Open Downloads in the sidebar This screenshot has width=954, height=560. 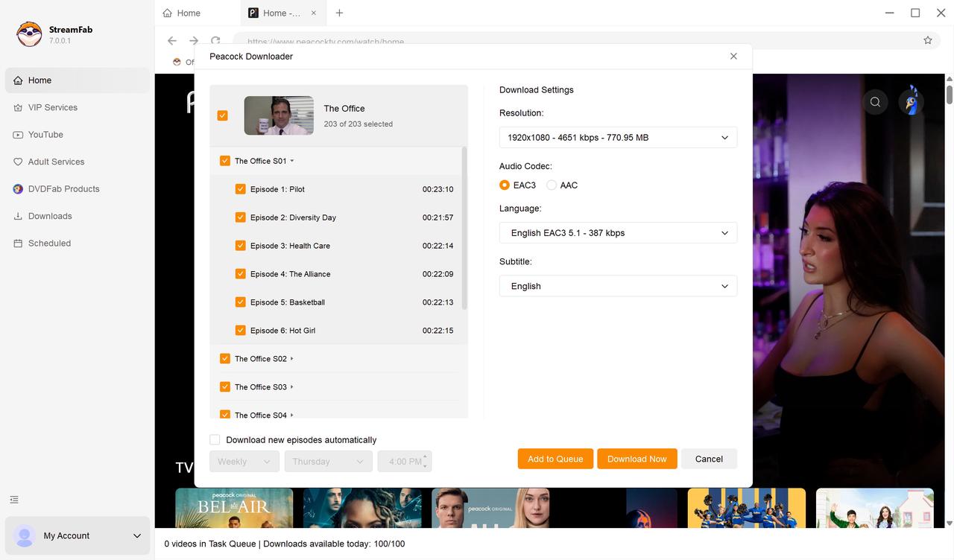click(50, 216)
